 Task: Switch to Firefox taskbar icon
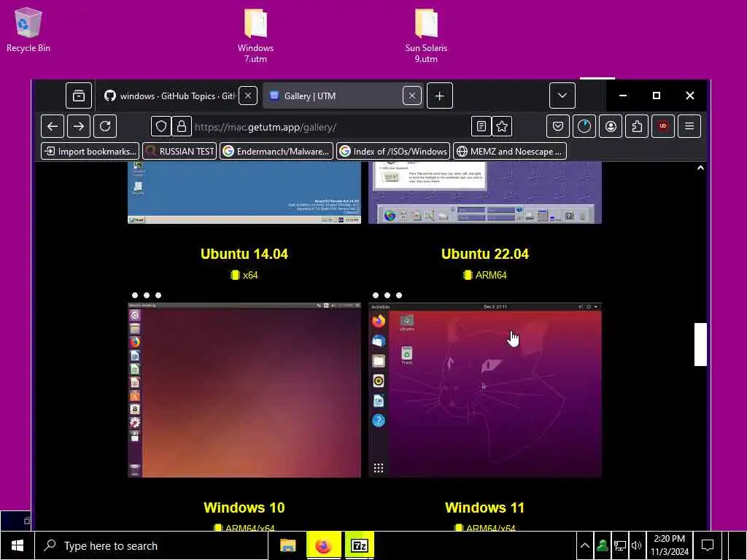(323, 545)
